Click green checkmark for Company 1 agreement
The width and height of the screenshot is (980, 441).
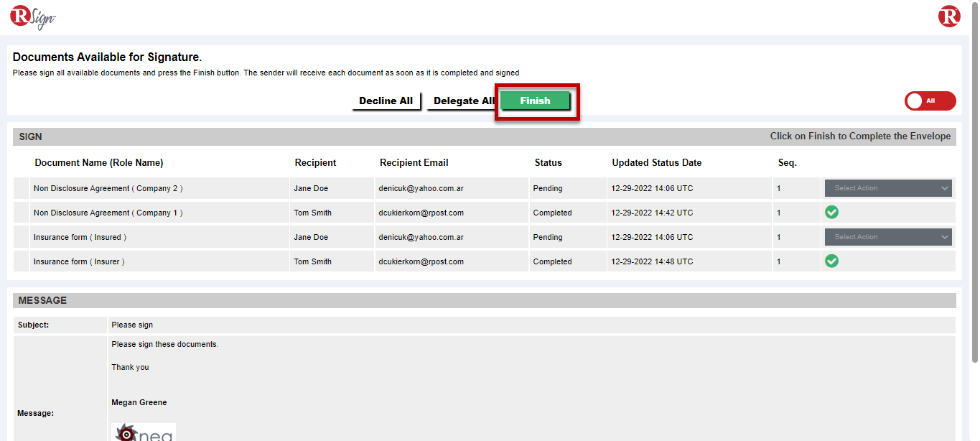point(831,213)
